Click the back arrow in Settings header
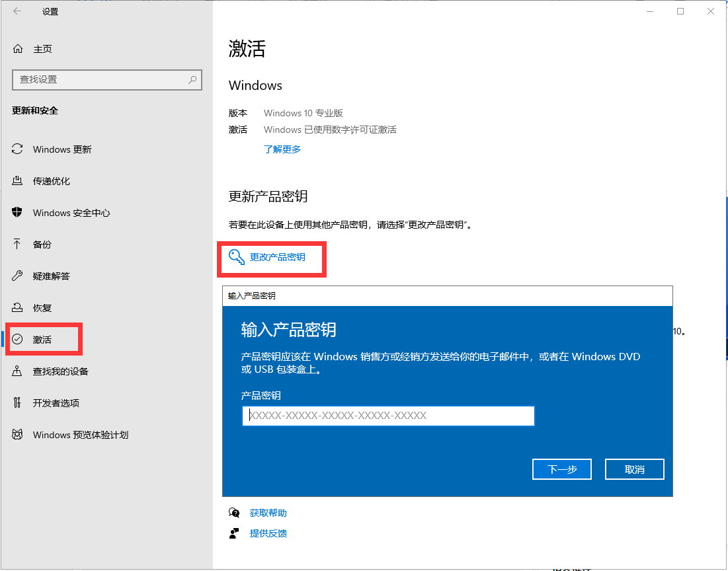Image resolution: width=728 pixels, height=571 pixels. click(17, 11)
